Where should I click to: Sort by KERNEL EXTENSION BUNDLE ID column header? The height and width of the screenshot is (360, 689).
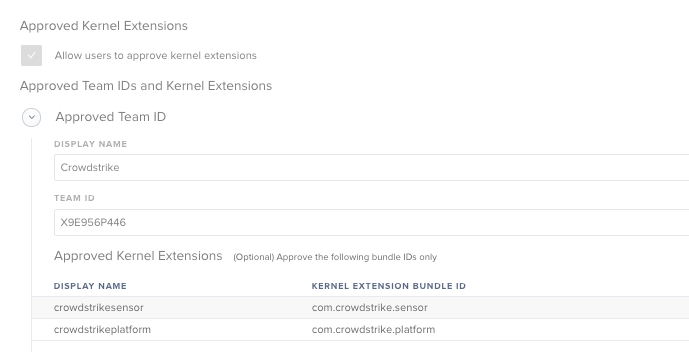[389, 286]
